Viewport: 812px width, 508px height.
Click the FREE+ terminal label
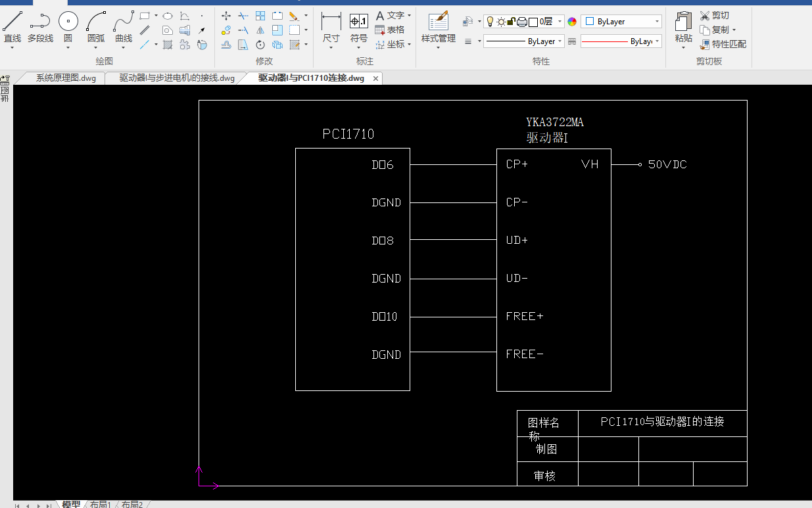525,316
